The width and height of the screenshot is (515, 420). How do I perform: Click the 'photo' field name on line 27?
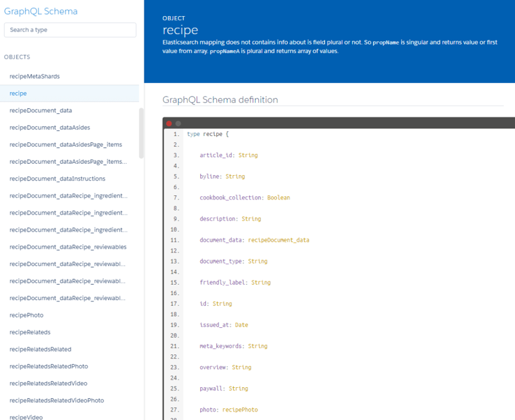tap(208, 410)
